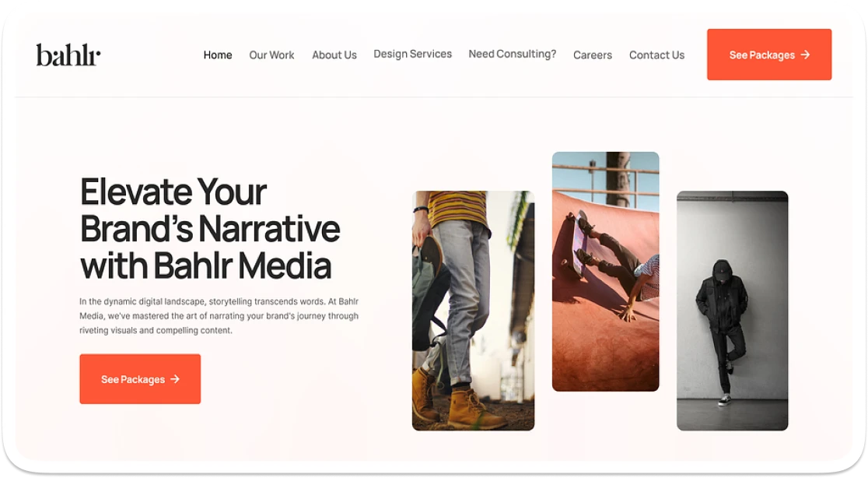The width and height of the screenshot is (868, 478).
Task: Select Design Services menu item
Action: tap(412, 54)
